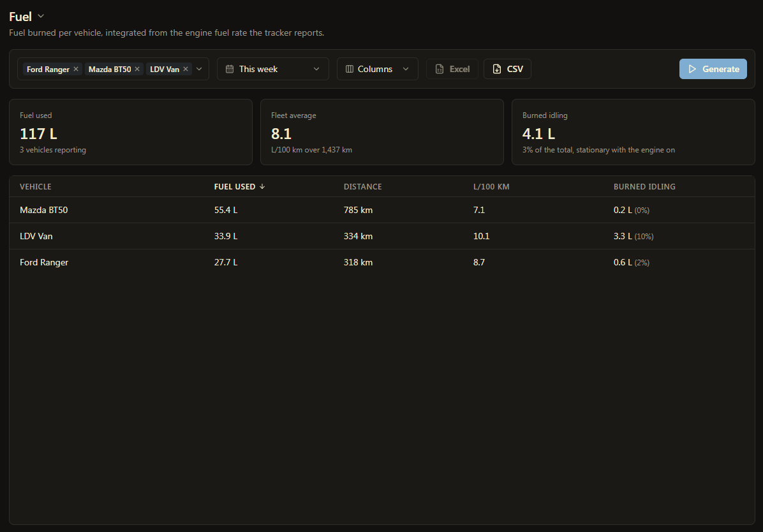
Task: Open the This week date range dropdown
Action: point(272,69)
